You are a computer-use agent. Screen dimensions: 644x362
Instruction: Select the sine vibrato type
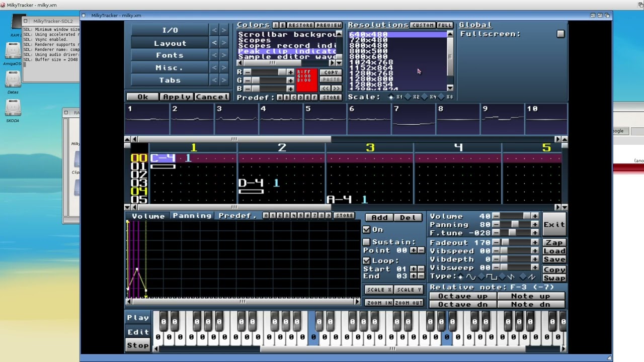pyautogui.click(x=461, y=277)
